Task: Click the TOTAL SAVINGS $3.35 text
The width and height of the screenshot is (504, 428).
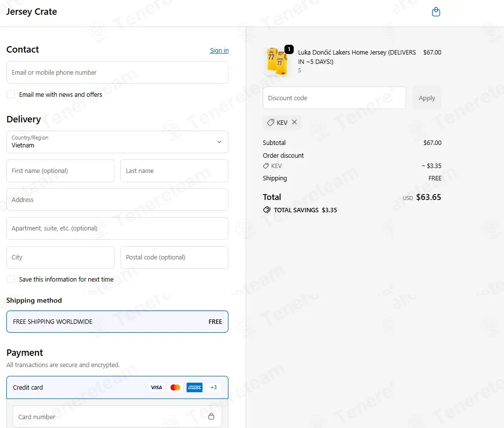Action: point(306,210)
